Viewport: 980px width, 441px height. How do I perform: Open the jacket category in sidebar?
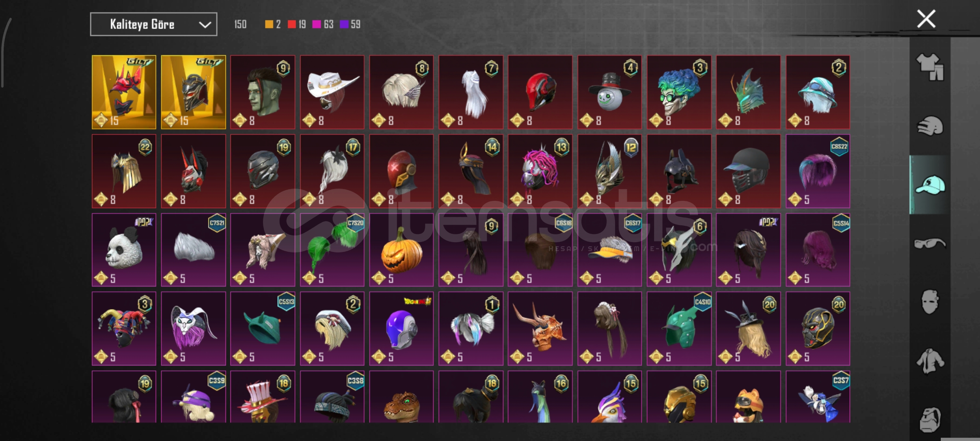(x=930, y=361)
